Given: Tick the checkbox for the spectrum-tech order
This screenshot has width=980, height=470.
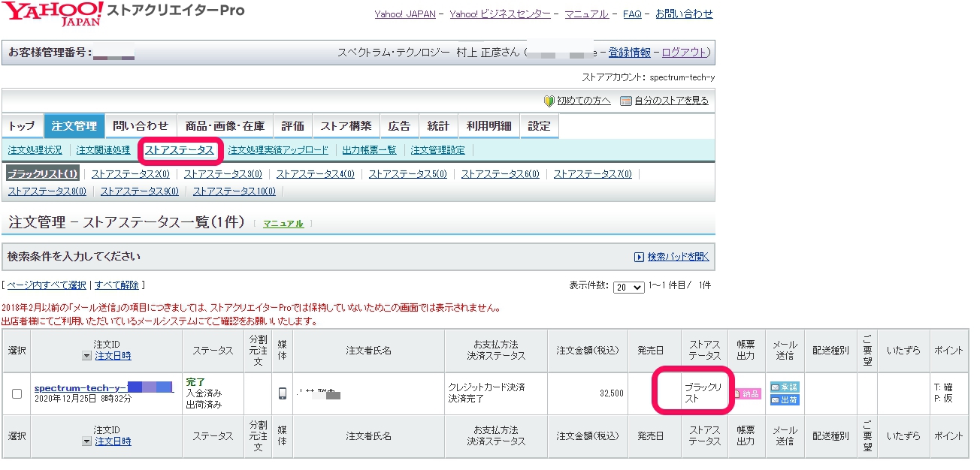Looking at the screenshot, I should 17,393.
